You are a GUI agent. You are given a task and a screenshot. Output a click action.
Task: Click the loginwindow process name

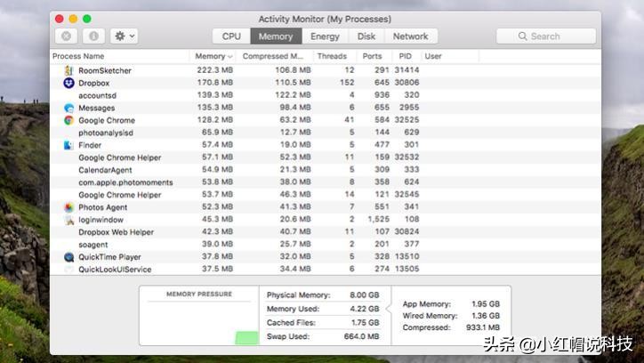tap(101, 220)
